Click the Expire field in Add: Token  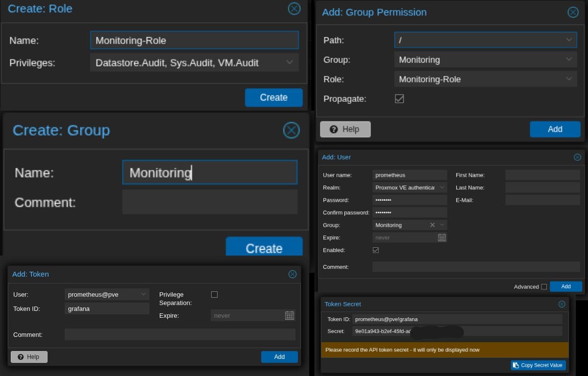click(x=247, y=315)
